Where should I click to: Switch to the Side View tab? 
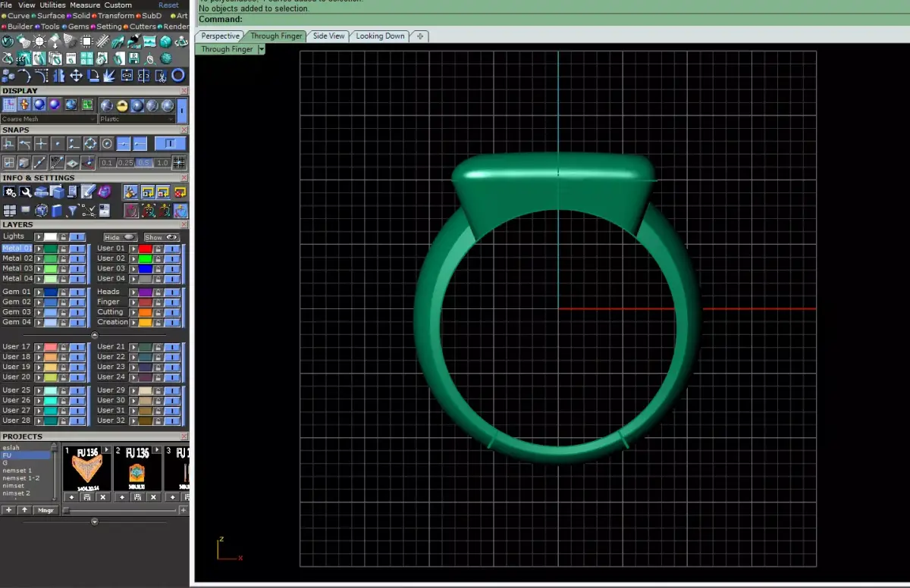tap(328, 36)
